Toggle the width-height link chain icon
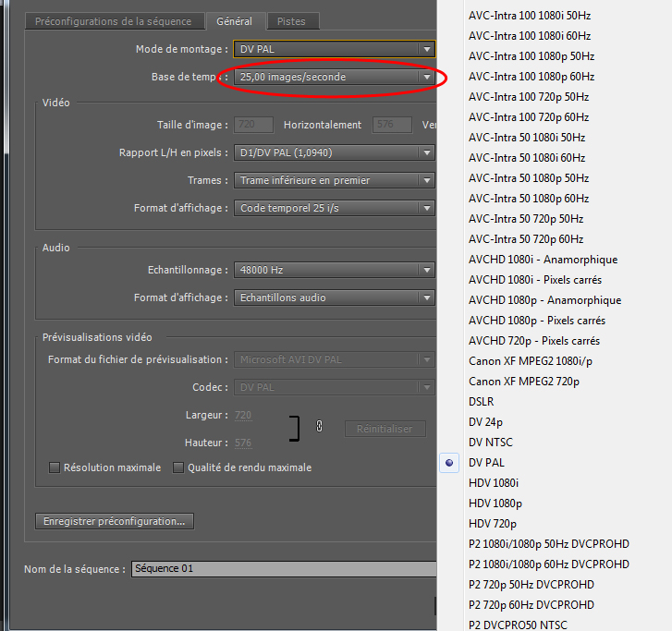The height and width of the screenshot is (631, 672). coord(319,426)
